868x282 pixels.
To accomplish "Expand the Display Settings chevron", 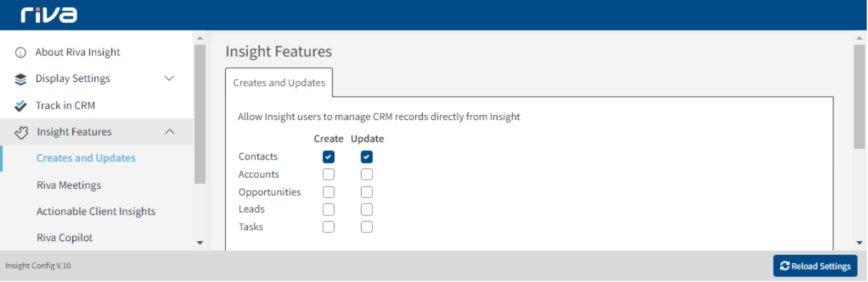I will (169, 79).
